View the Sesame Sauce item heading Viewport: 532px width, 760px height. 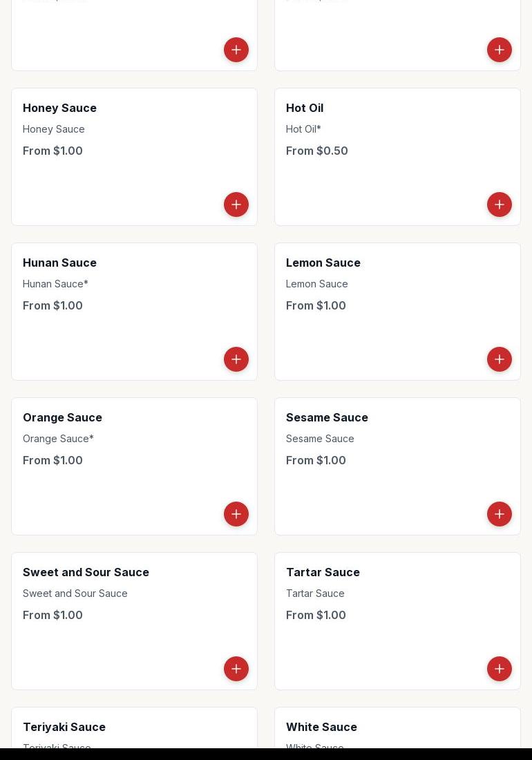pos(327,417)
